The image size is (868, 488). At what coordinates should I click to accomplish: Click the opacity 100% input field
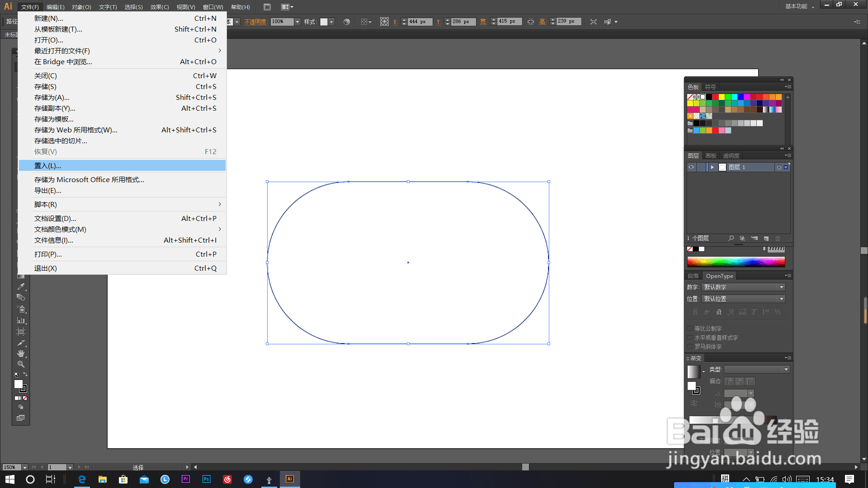[x=281, y=22]
